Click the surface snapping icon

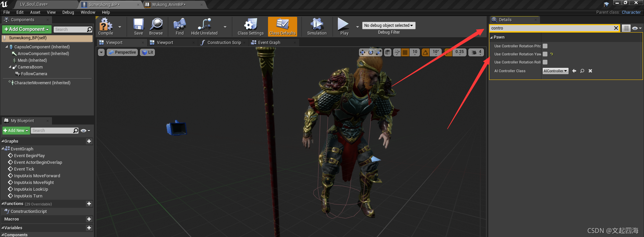(x=397, y=52)
